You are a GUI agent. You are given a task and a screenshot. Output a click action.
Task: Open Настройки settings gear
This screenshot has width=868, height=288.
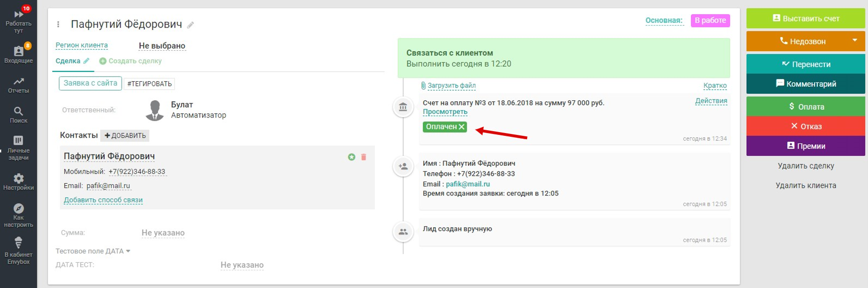pos(19,182)
